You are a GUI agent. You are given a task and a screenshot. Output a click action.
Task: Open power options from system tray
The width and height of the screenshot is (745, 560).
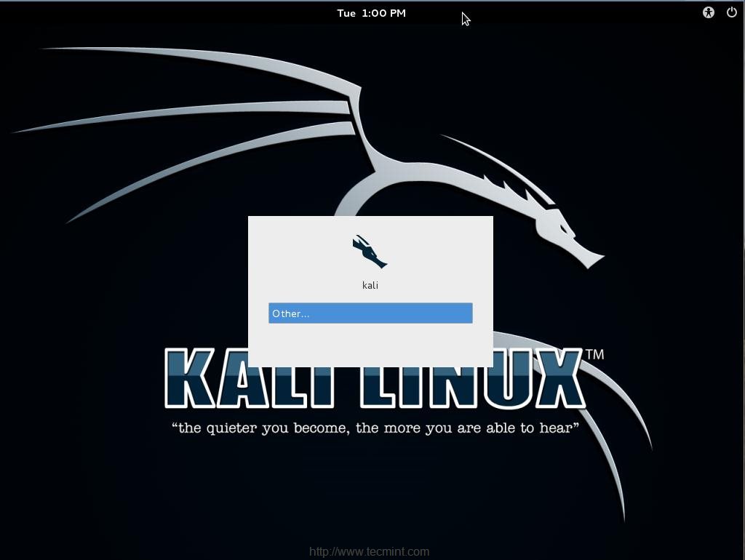pyautogui.click(x=731, y=12)
